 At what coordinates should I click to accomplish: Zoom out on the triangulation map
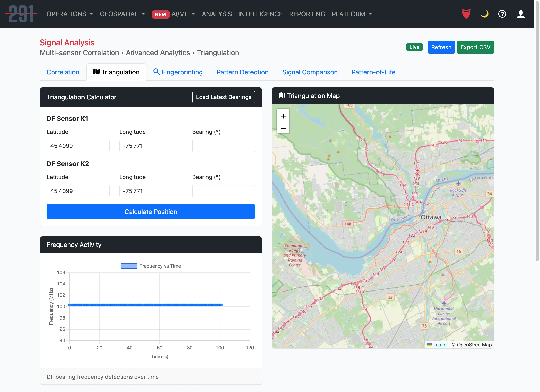pyautogui.click(x=283, y=128)
